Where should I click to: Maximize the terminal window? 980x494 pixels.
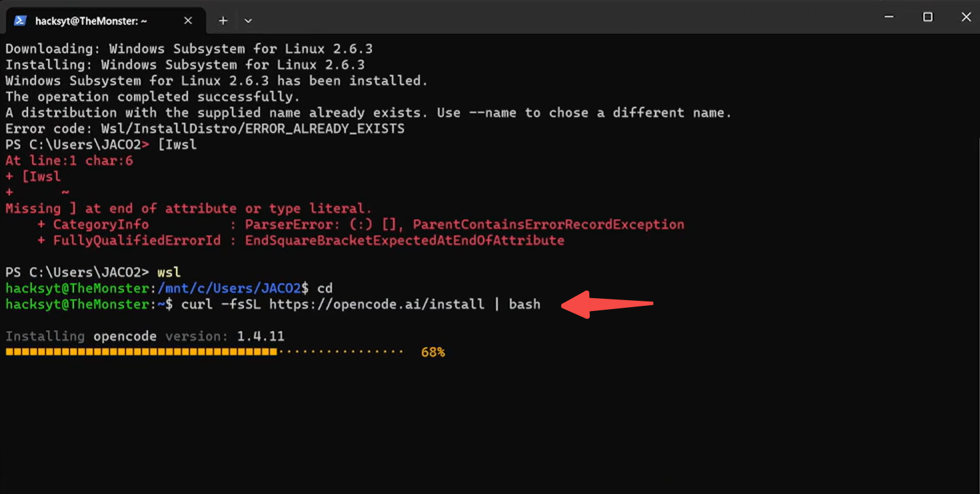click(x=927, y=17)
